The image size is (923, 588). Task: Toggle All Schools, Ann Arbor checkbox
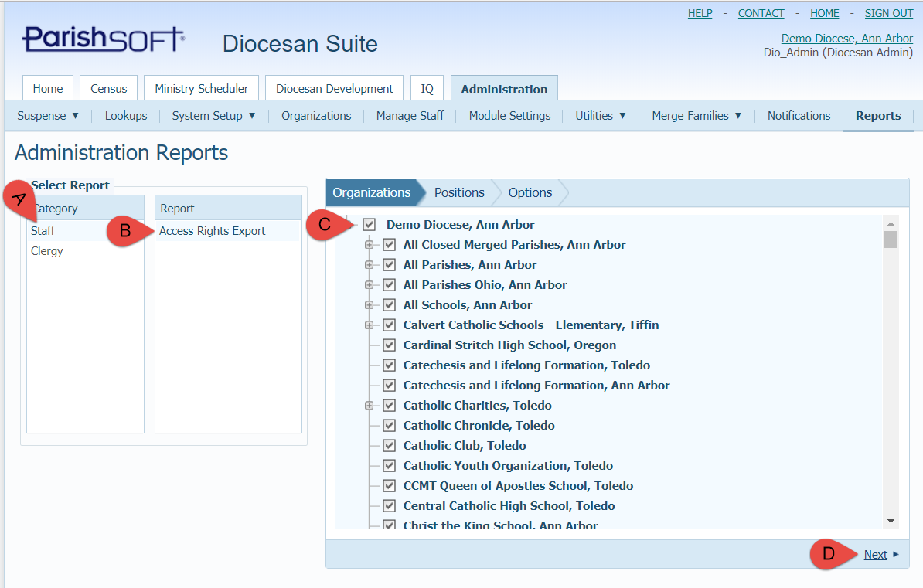(389, 305)
